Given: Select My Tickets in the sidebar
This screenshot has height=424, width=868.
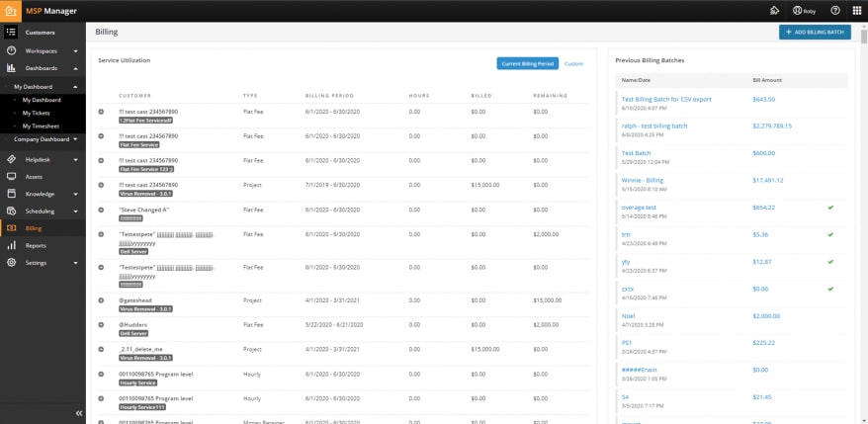Looking at the screenshot, I should tap(39, 114).
